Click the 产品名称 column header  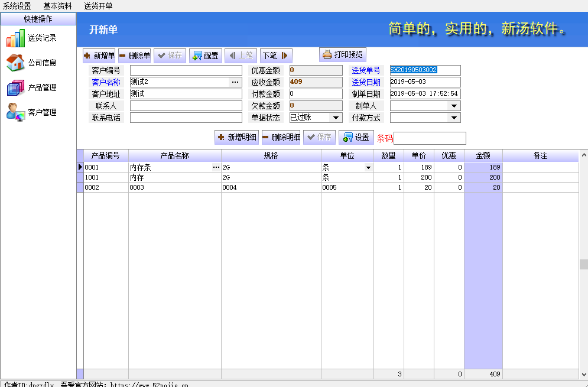pos(175,155)
